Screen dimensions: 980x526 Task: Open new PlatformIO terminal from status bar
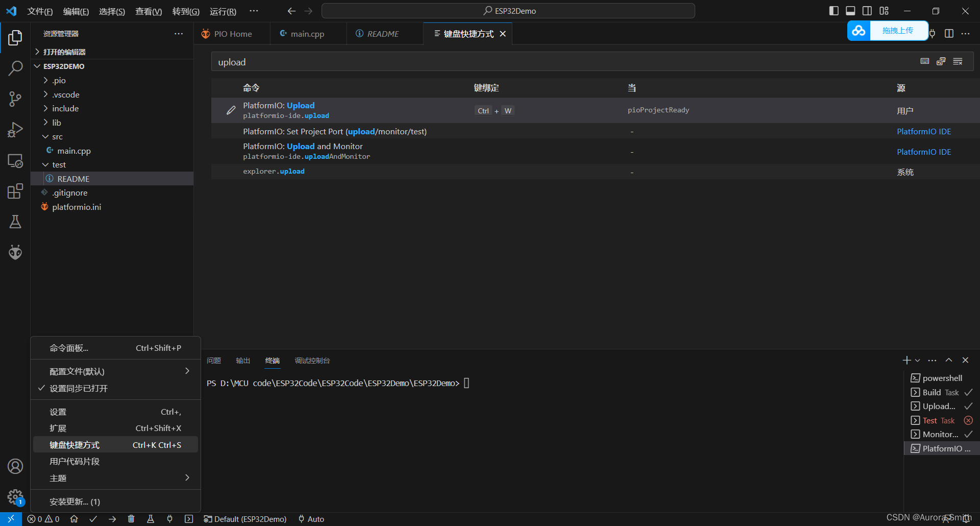tap(189, 519)
